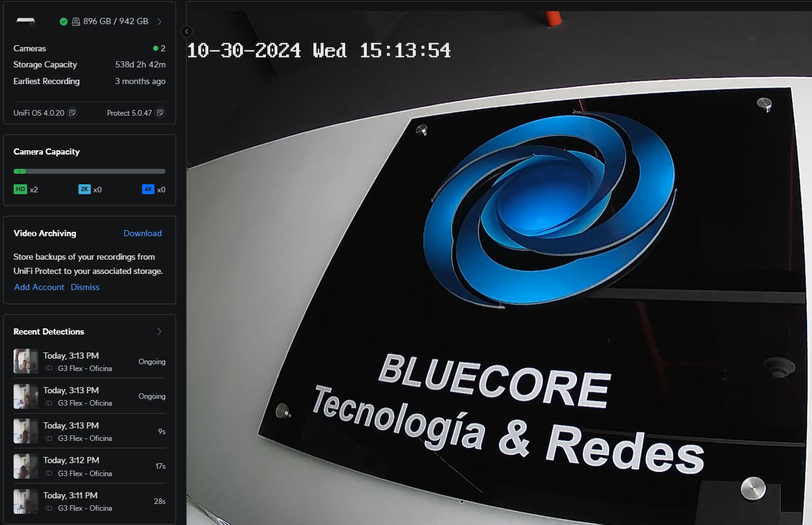The image size is (812, 525).
Task: Click the BLUECORE sign in live camera view
Action: [x=494, y=381]
